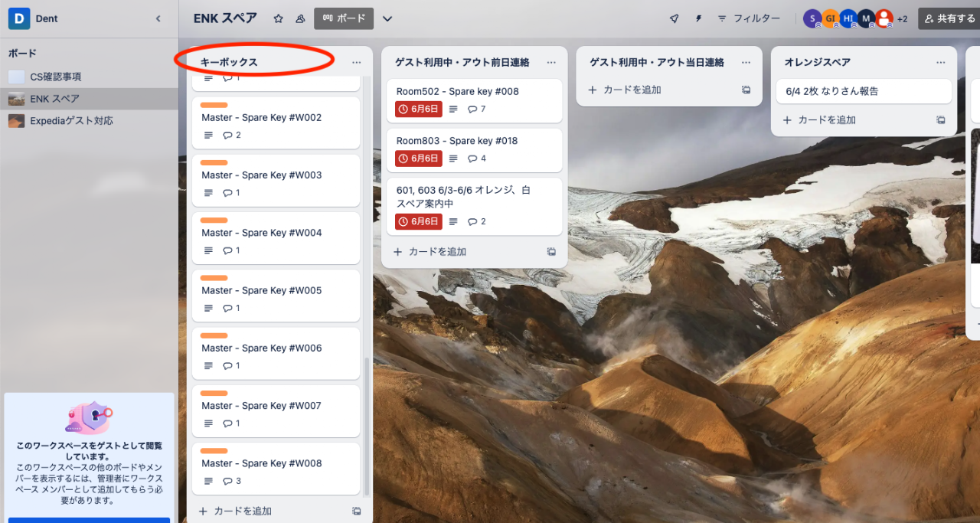Toggle 6月6日 due date on Room502 card
This screenshot has height=523, width=980.
pyautogui.click(x=419, y=110)
